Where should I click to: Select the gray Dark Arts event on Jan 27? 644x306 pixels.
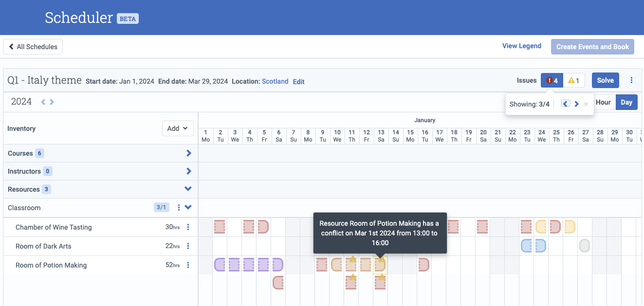click(x=585, y=246)
